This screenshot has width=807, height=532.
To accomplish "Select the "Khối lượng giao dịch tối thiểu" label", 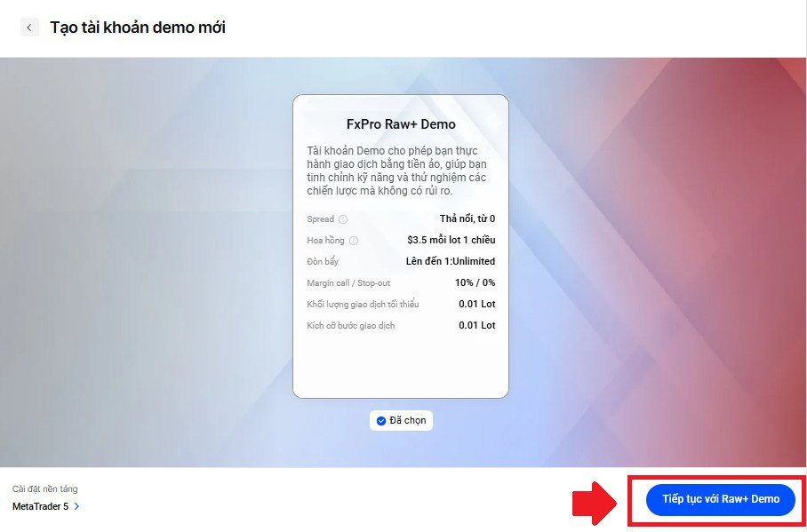I will pyautogui.click(x=363, y=305).
